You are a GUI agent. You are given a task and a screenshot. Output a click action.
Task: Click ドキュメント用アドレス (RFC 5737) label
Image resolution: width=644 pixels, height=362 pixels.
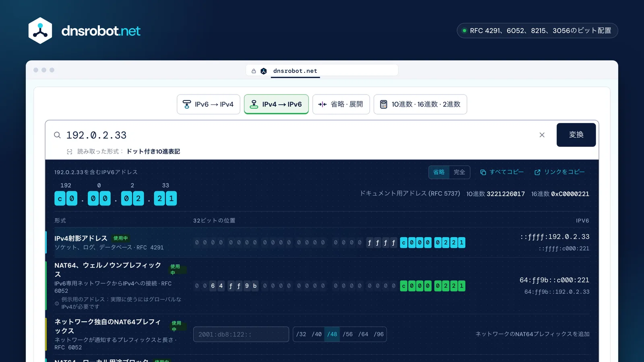coord(410,193)
